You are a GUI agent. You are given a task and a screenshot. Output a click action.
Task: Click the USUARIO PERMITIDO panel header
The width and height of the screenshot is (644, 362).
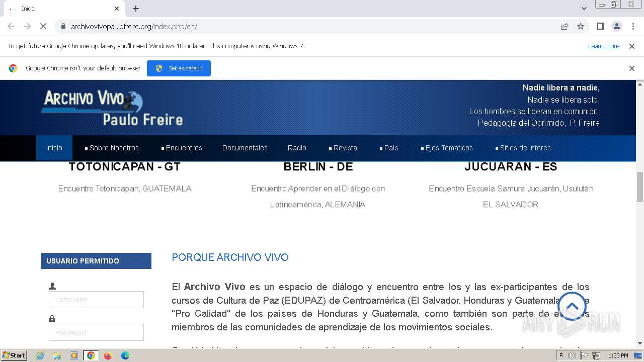click(96, 261)
